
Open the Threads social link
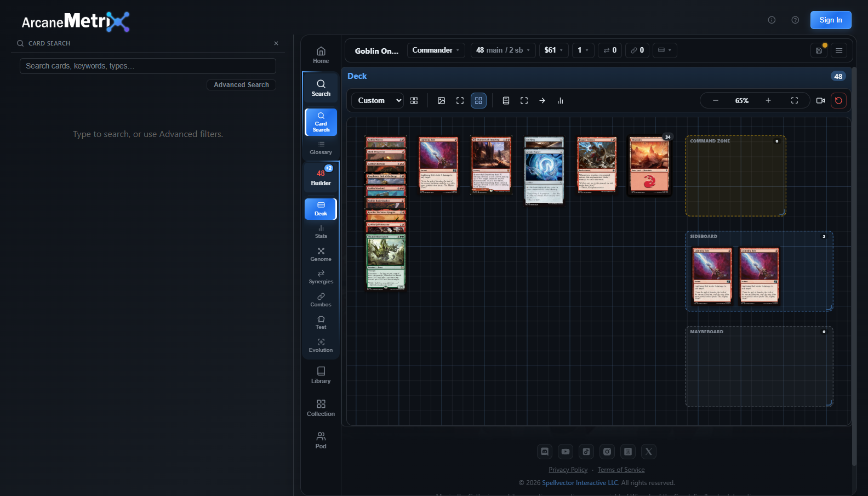tap(628, 452)
